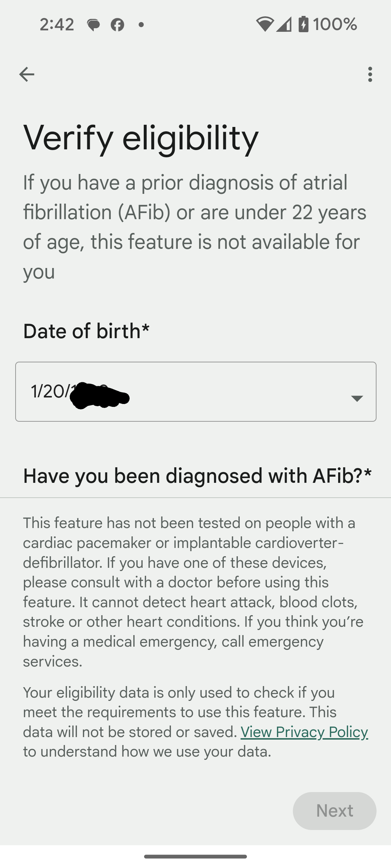Open the Date of birth field
Viewport: 391px width, 868px height.
point(195,392)
